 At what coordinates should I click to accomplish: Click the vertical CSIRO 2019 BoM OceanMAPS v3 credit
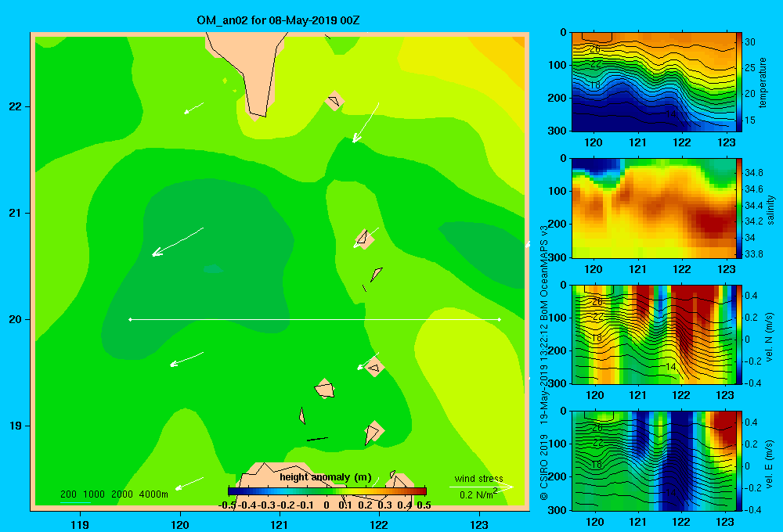point(544,361)
